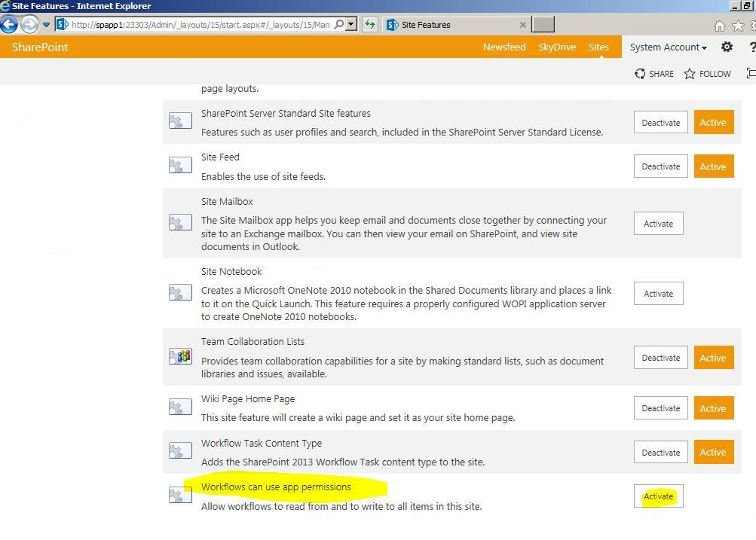Click the Refresh page icon
Viewport: 756px width, 540px height.
(x=370, y=24)
